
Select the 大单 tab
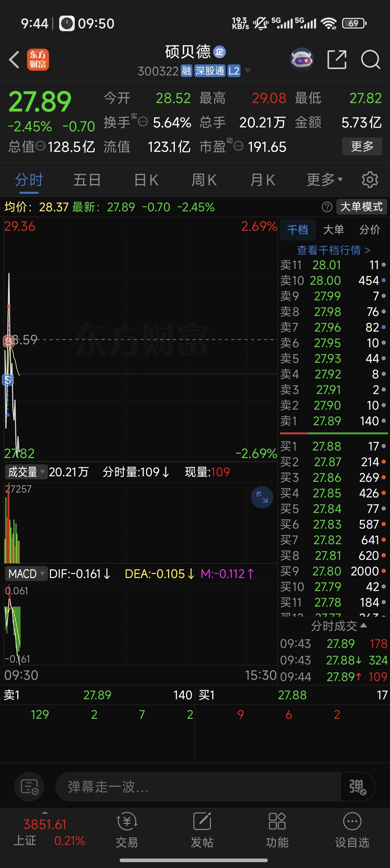pos(333,230)
